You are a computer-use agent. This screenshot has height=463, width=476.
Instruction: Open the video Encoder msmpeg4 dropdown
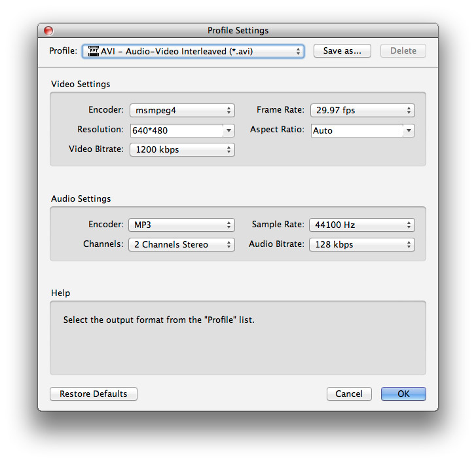tap(181, 111)
